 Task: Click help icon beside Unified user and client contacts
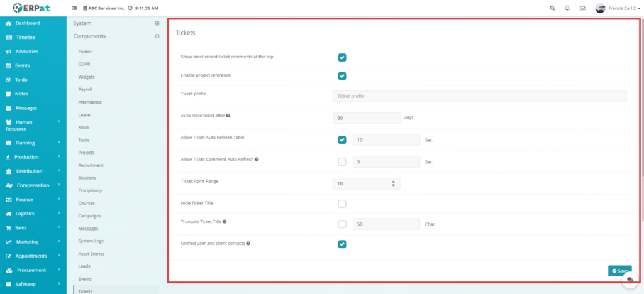click(248, 243)
